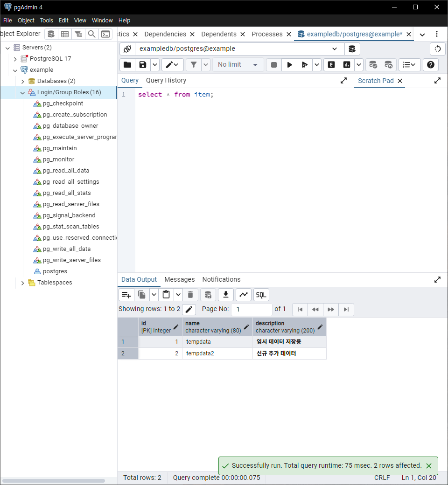Switch to the Messages tab

180,280
